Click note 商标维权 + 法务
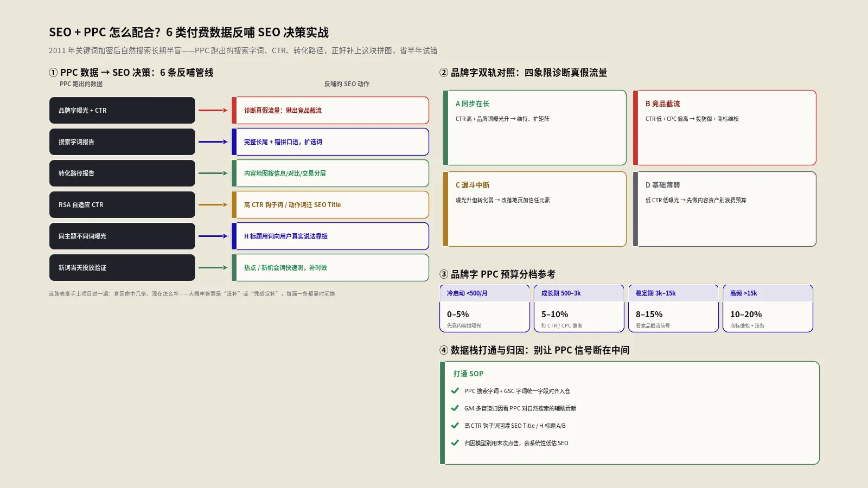 (747, 326)
